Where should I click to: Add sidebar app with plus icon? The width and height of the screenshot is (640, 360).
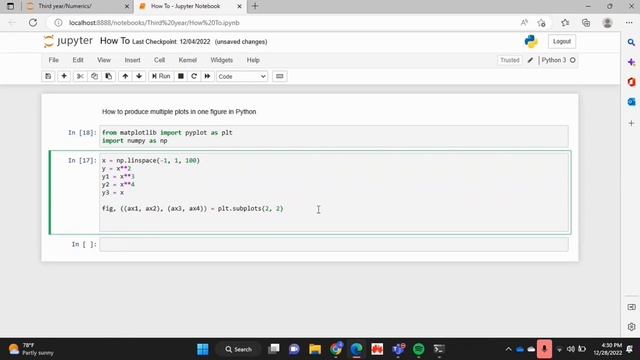(631, 123)
